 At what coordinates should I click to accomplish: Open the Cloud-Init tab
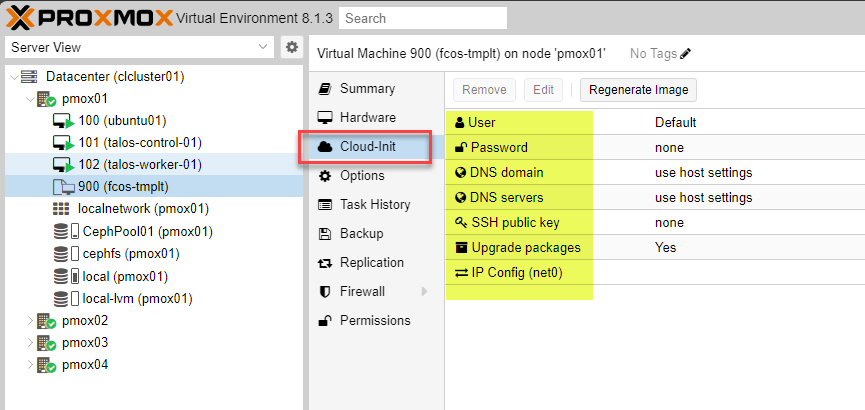pos(367,147)
